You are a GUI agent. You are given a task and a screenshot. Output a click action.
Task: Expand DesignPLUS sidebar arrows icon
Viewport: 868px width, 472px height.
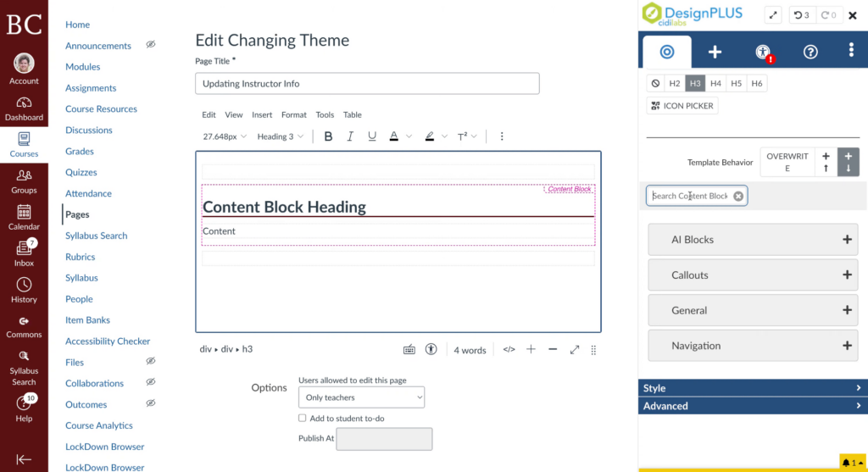(x=773, y=15)
